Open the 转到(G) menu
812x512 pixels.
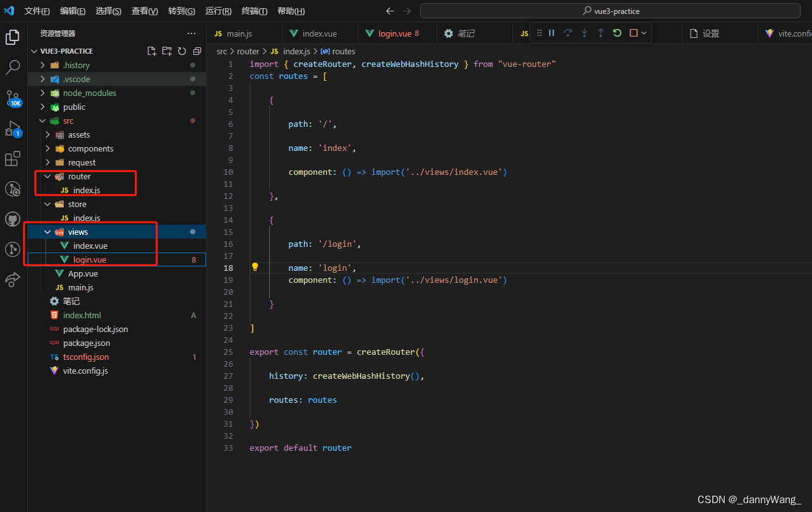(x=181, y=11)
